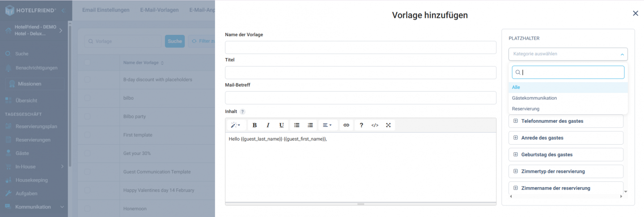The height and width of the screenshot is (217, 644).
Task: Apply italic formatting in editor
Action: point(268,125)
